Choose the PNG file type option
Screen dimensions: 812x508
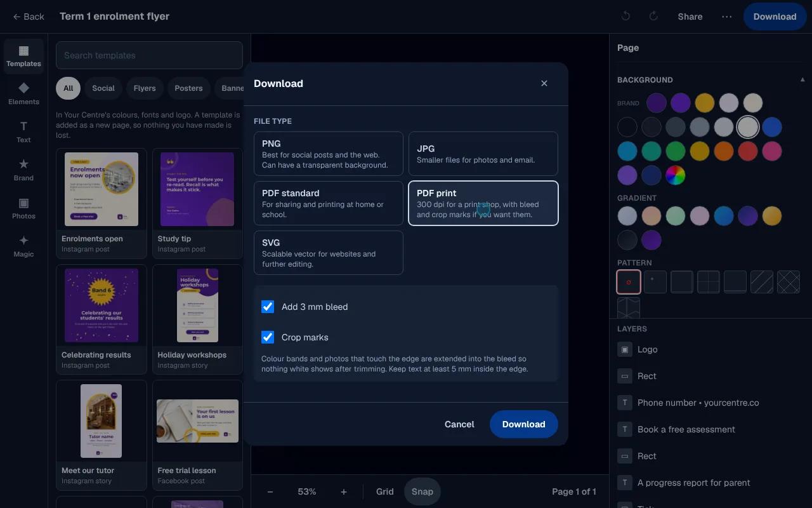pos(329,154)
